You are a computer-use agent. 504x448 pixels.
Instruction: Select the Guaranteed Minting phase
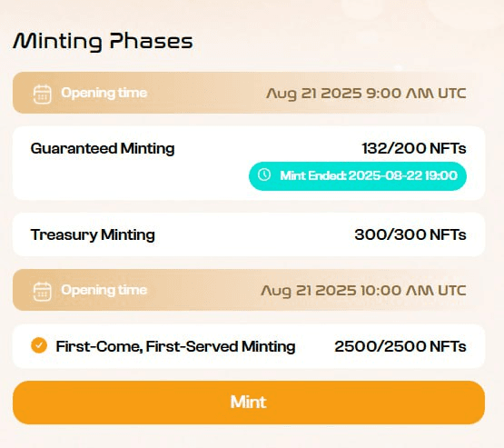(x=249, y=163)
